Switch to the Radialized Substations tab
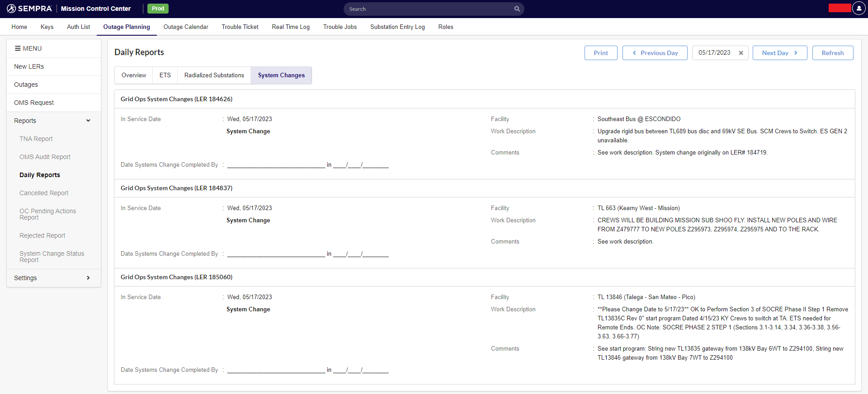This screenshot has height=394, width=868. pos(214,75)
